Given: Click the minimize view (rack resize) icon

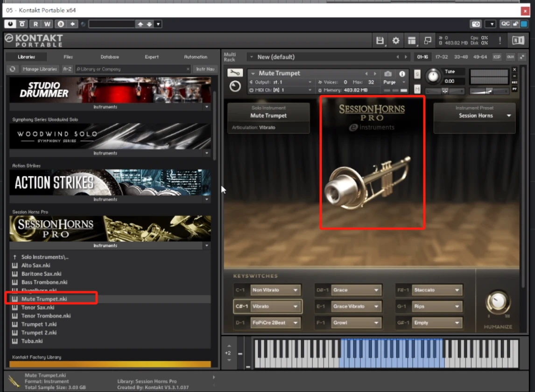Looking at the screenshot, I should pos(428,41).
